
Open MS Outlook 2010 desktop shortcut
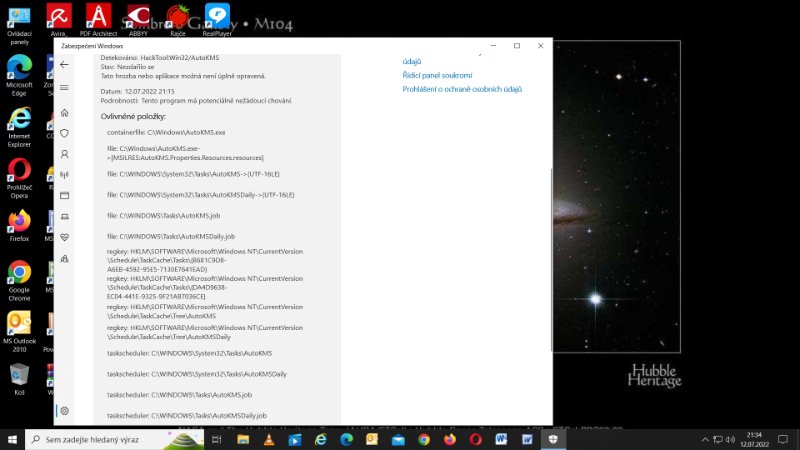(x=19, y=332)
